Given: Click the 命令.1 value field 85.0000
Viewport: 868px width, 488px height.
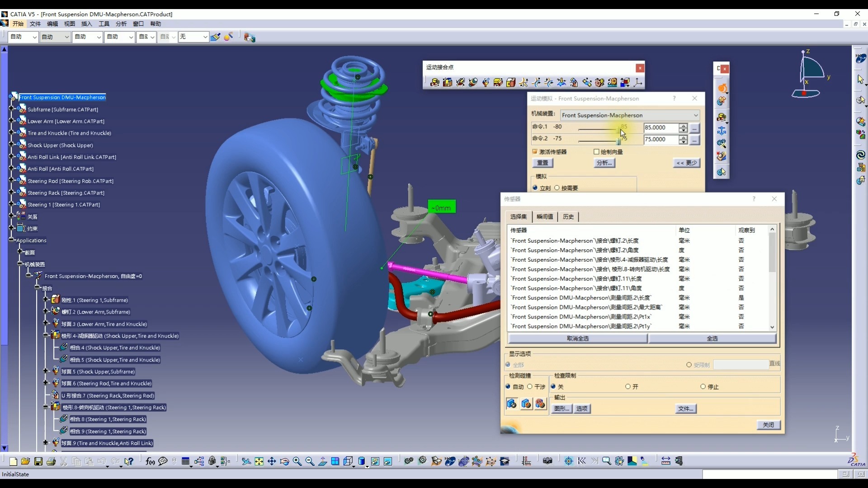Looking at the screenshot, I should (661, 128).
